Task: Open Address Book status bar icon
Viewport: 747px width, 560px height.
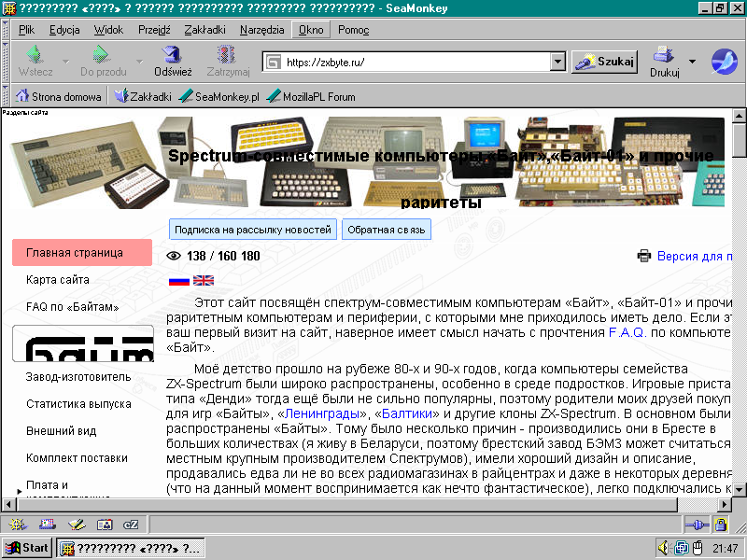Action: (x=105, y=525)
